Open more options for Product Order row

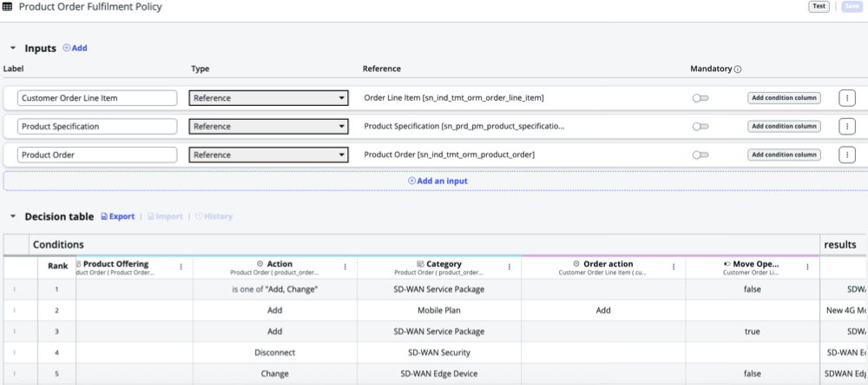847,155
